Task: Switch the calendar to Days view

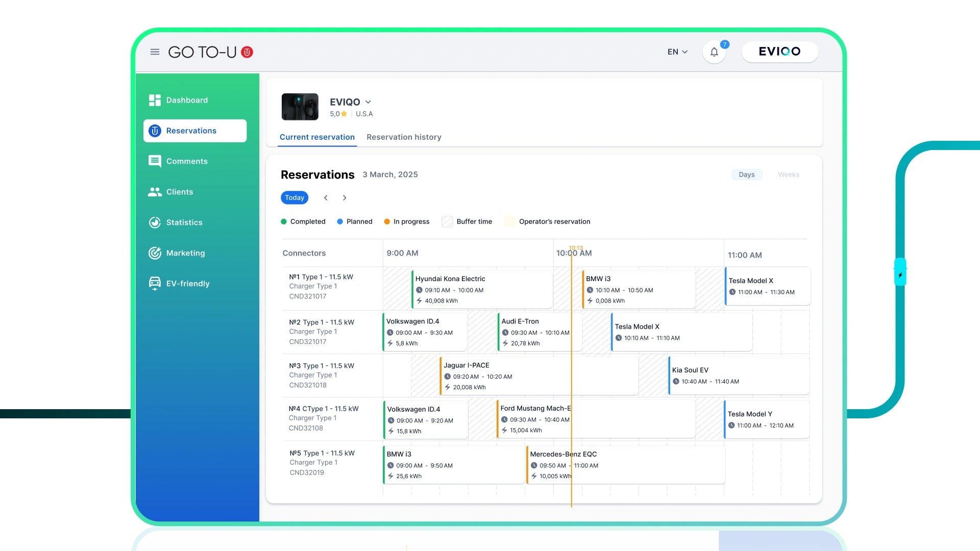Action: [x=746, y=174]
